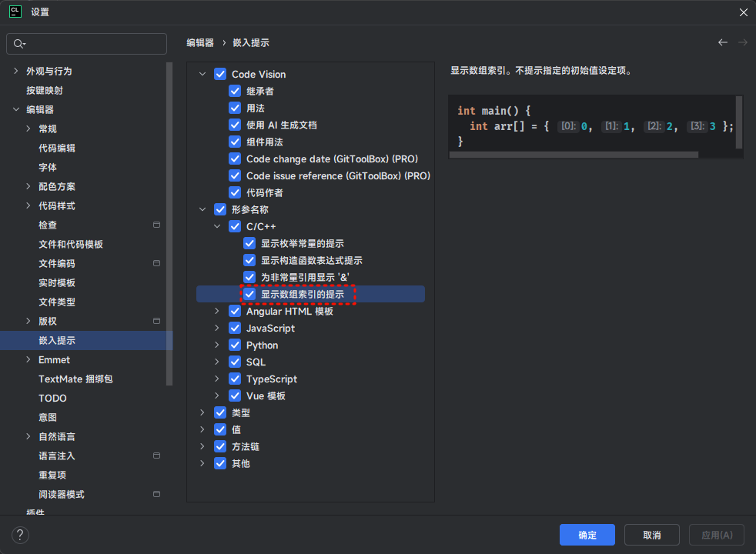The width and height of the screenshot is (756, 554).
Task: Toggle the 继承者 checkbox under Code Vision
Action: tap(235, 91)
